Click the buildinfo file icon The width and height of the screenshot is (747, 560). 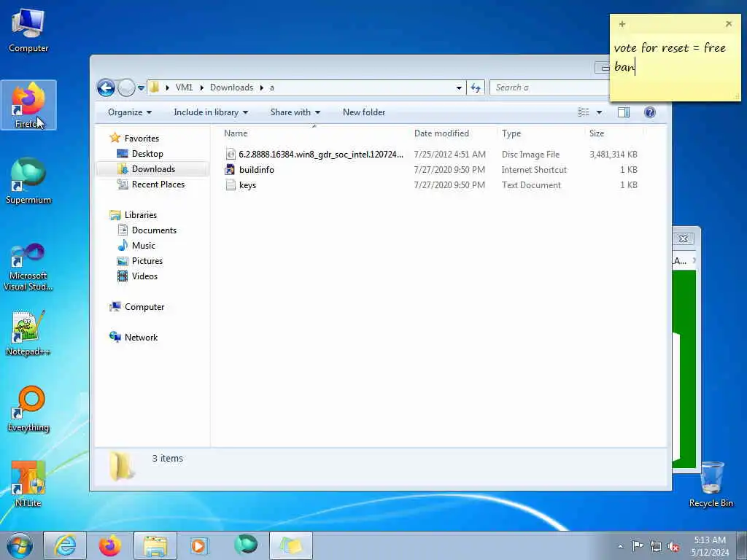click(230, 169)
